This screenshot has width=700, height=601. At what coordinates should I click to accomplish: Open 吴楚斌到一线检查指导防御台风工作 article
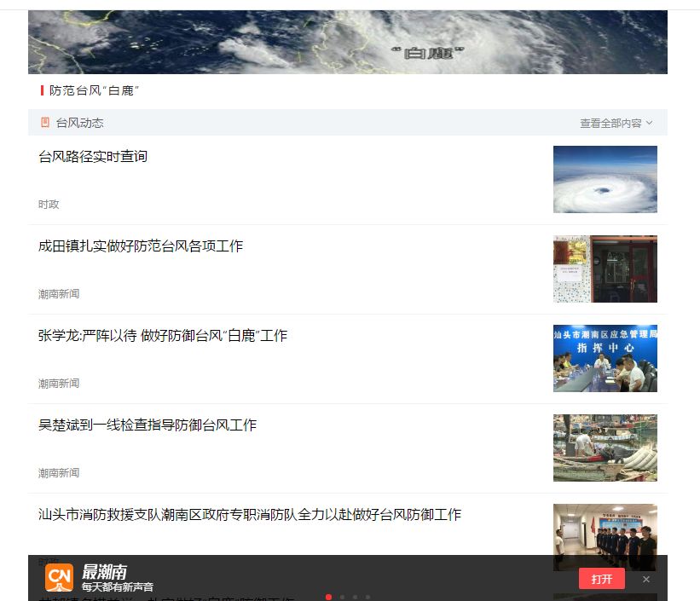[x=148, y=425]
